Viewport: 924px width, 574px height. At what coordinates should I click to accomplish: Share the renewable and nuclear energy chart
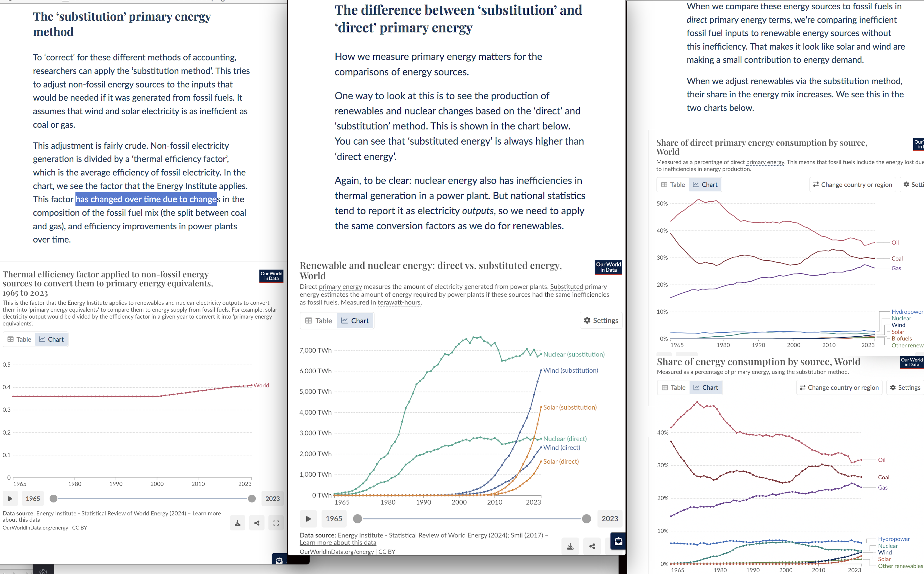coord(592,546)
